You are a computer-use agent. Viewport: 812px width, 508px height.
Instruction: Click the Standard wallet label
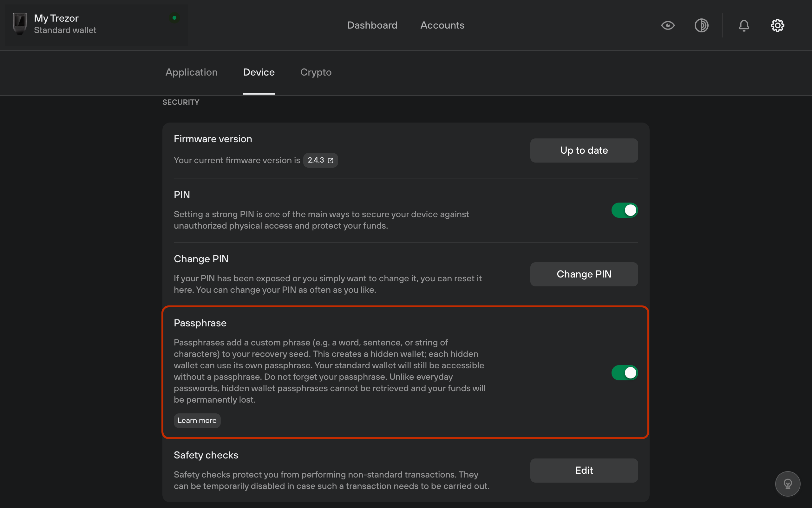pyautogui.click(x=65, y=30)
